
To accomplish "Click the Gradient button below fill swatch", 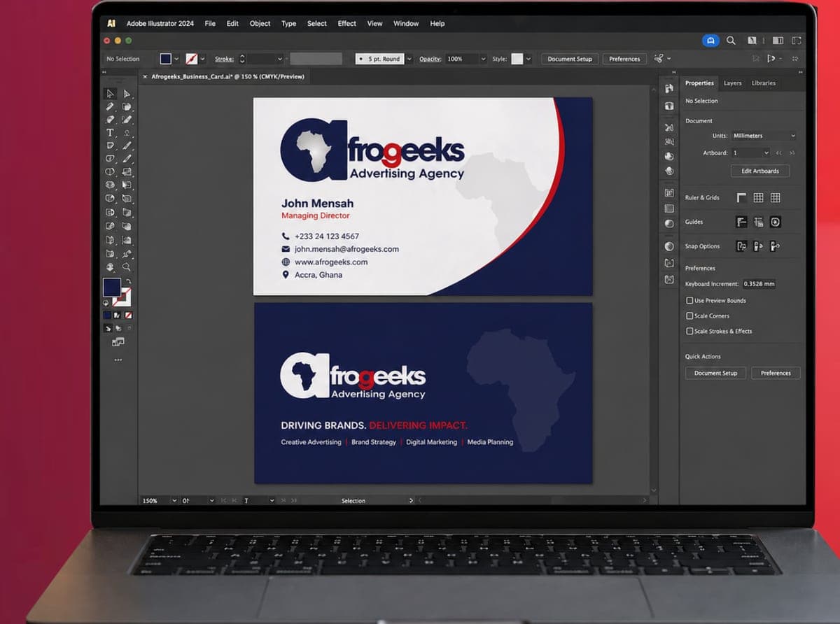I will coord(117,315).
